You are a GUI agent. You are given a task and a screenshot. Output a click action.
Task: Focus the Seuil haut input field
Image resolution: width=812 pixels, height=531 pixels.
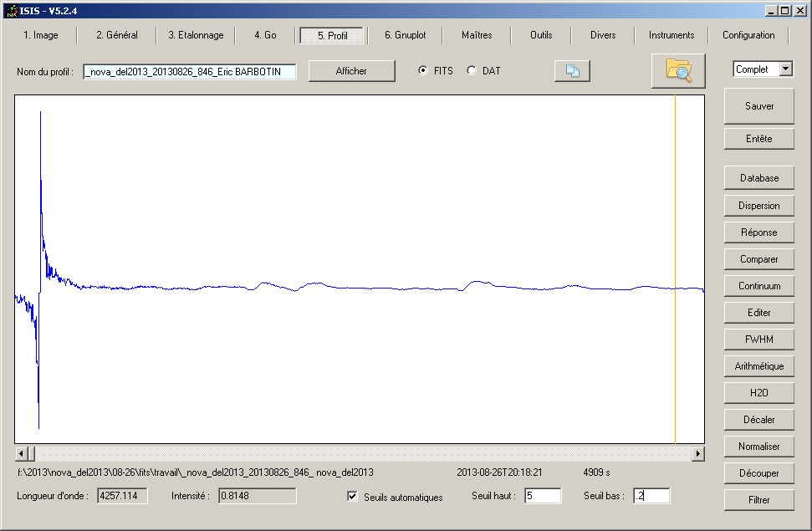(x=542, y=496)
